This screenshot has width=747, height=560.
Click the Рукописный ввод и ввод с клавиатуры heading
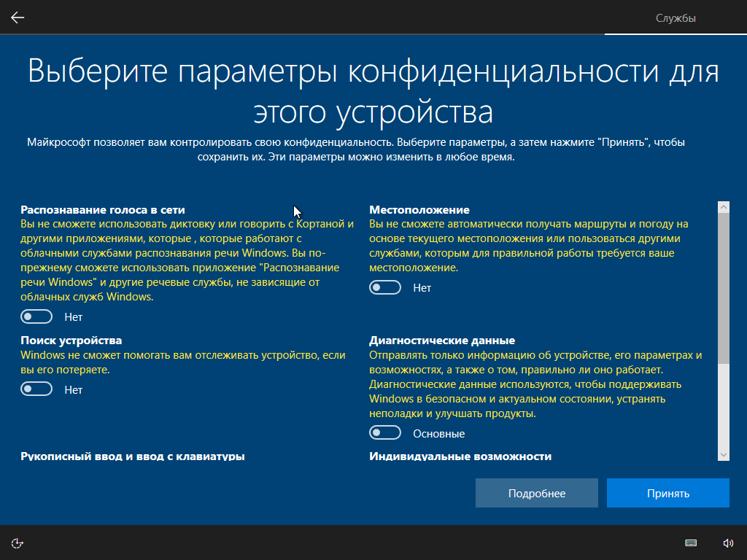133,456
